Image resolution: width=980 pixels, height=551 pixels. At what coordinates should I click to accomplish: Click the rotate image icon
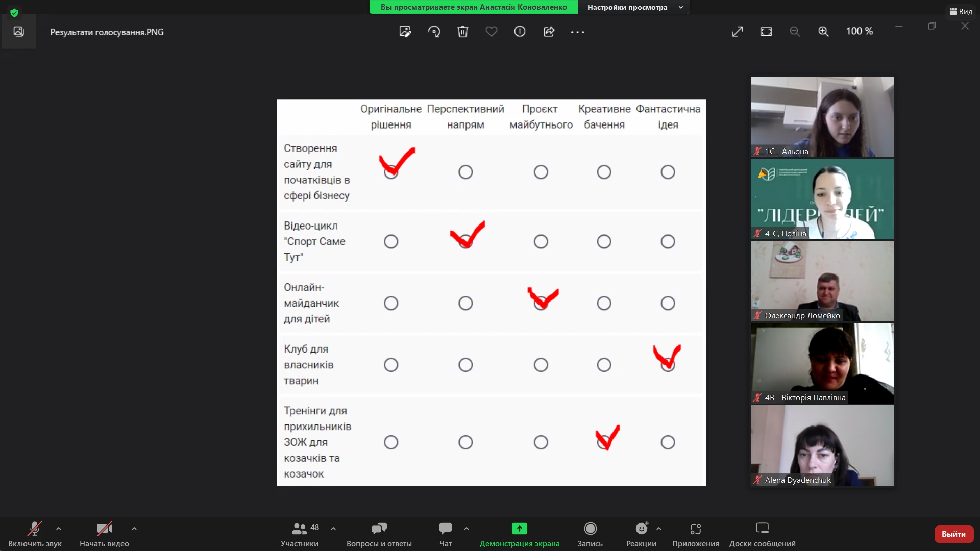(434, 32)
